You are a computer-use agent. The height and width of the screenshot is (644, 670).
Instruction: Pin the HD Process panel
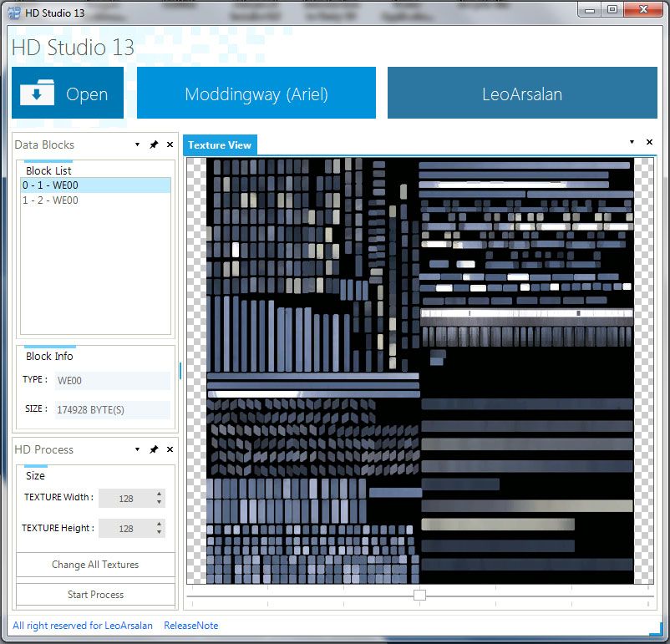[154, 449]
